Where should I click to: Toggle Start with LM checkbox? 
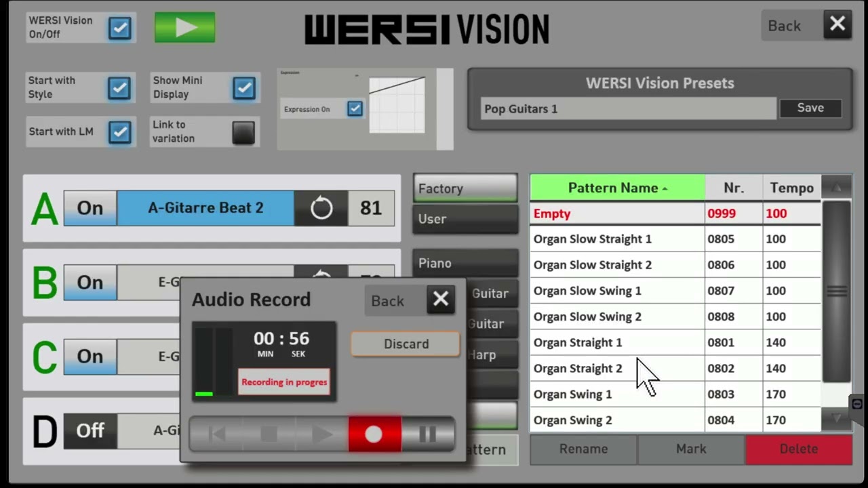click(x=119, y=131)
